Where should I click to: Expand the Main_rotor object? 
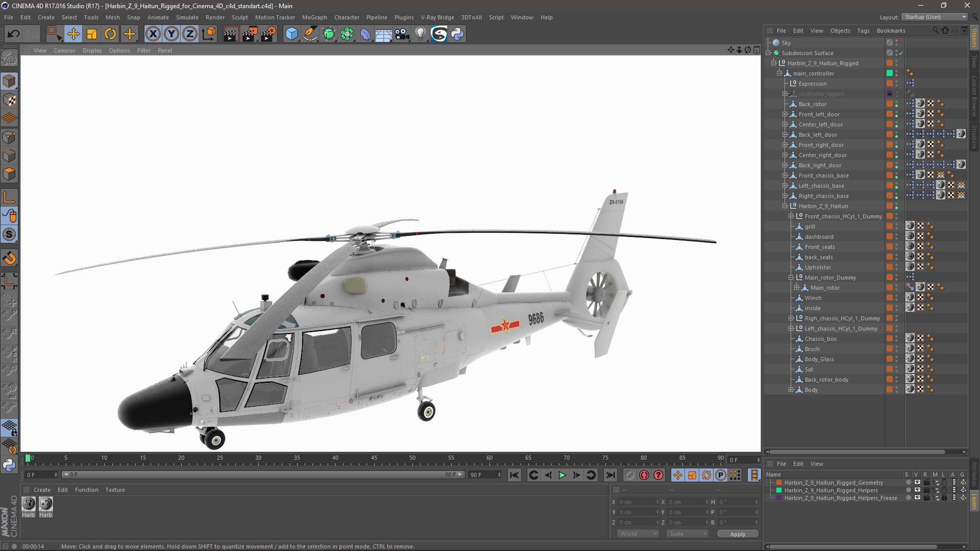(x=797, y=288)
